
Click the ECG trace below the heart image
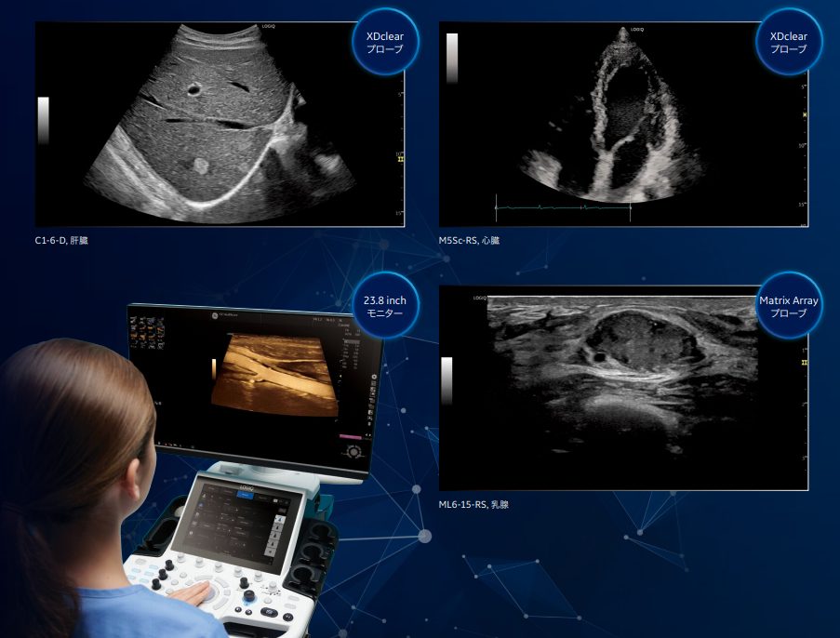(562, 208)
